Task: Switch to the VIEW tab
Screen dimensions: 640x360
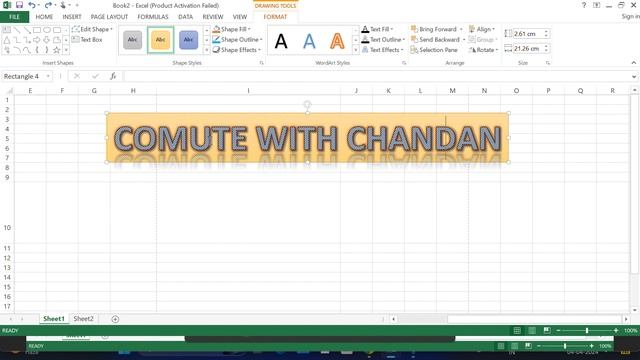Action: click(x=240, y=17)
